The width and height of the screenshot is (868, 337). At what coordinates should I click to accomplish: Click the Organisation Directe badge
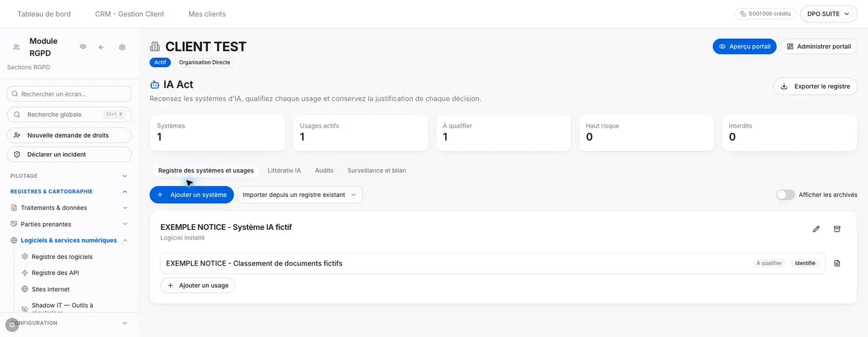pos(205,63)
